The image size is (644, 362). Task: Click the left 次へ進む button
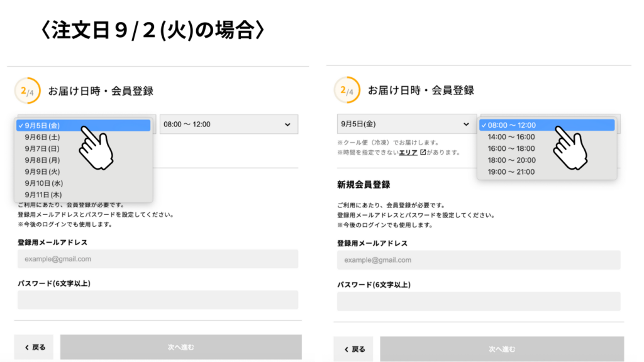180,347
